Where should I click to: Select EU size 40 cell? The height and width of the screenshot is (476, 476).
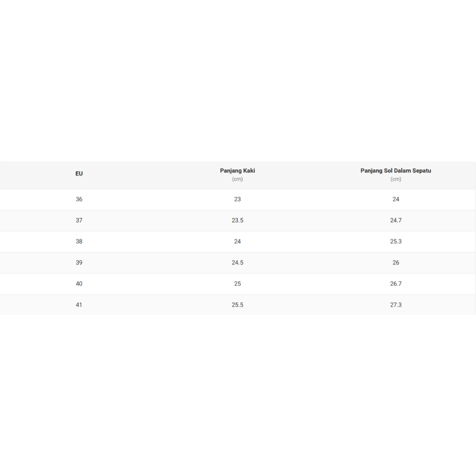(79, 284)
